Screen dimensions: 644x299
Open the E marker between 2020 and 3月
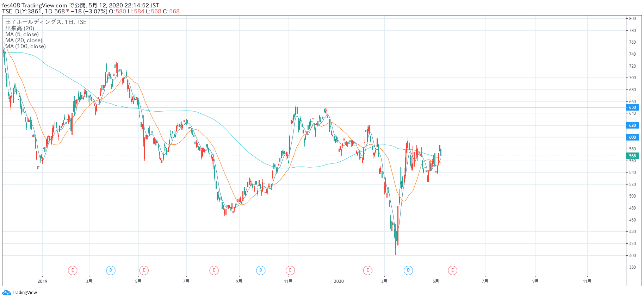pos(368,270)
